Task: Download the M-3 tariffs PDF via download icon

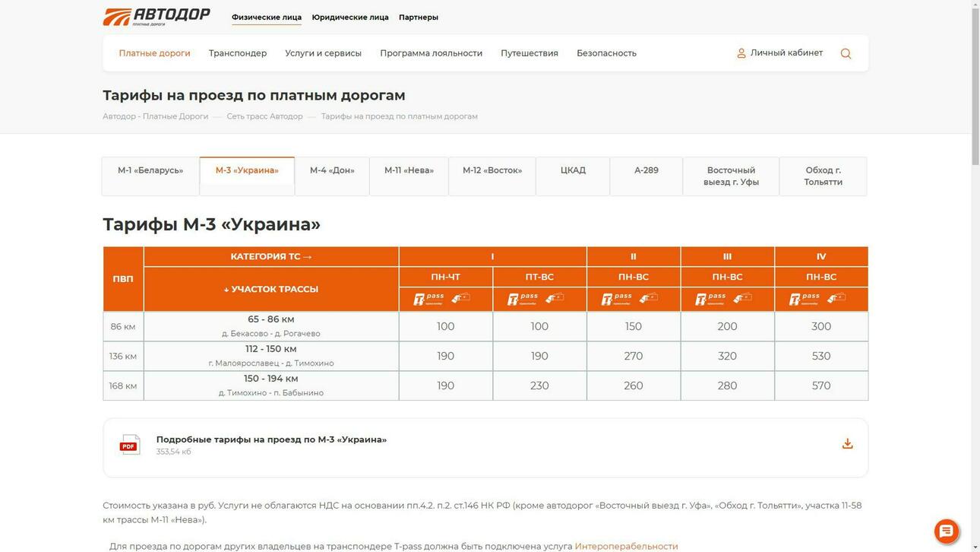Action: point(846,443)
